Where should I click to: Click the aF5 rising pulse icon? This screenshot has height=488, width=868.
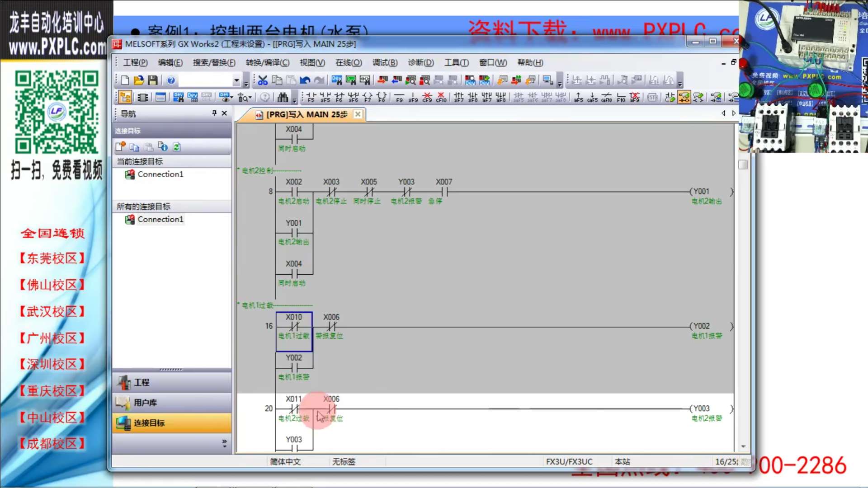578,97
